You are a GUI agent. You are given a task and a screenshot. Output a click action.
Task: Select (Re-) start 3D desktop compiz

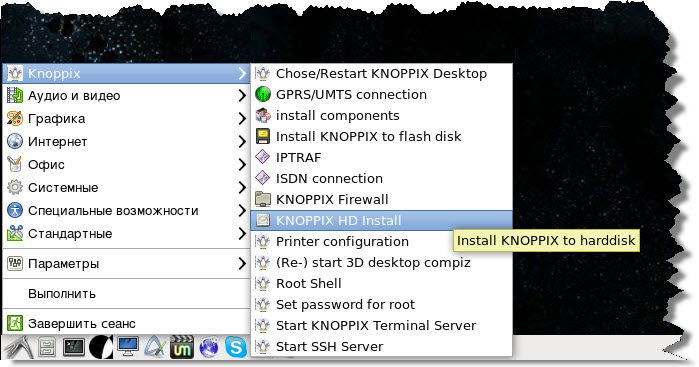pos(382,262)
